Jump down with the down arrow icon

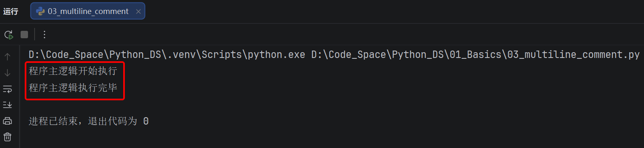pyautogui.click(x=7, y=73)
